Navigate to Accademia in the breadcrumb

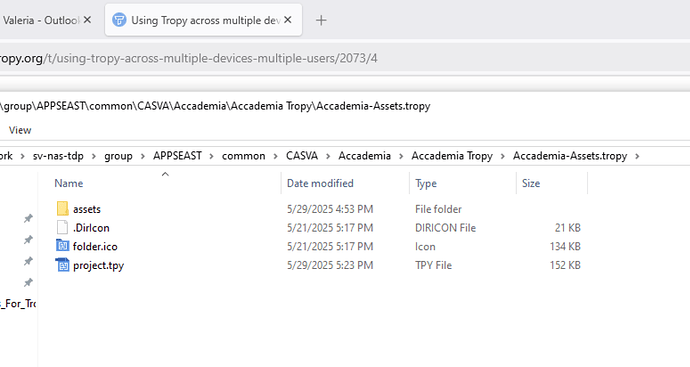point(364,156)
